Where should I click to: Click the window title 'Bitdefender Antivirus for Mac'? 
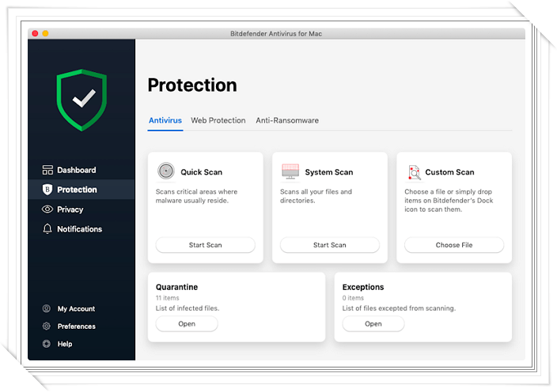pyautogui.click(x=276, y=34)
